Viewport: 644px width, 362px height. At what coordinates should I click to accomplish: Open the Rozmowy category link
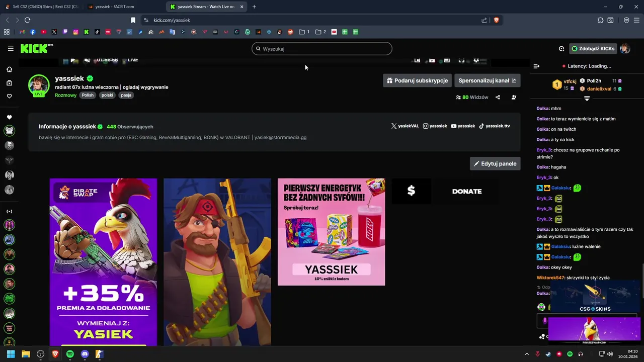click(65, 95)
